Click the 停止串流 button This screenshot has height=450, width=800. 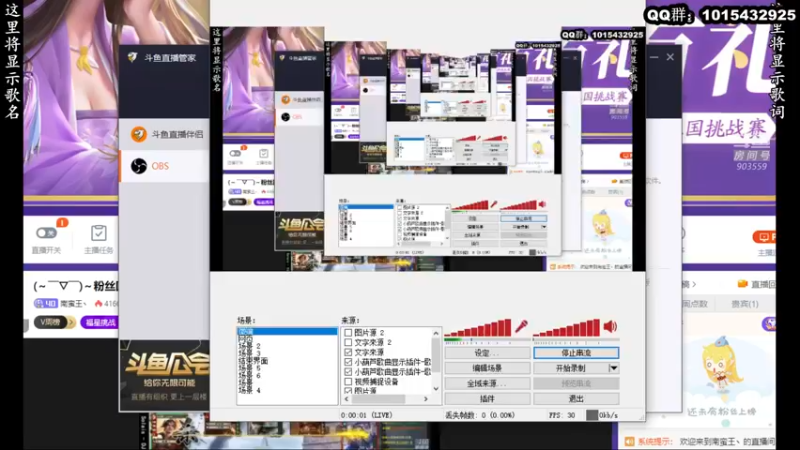[577, 353]
